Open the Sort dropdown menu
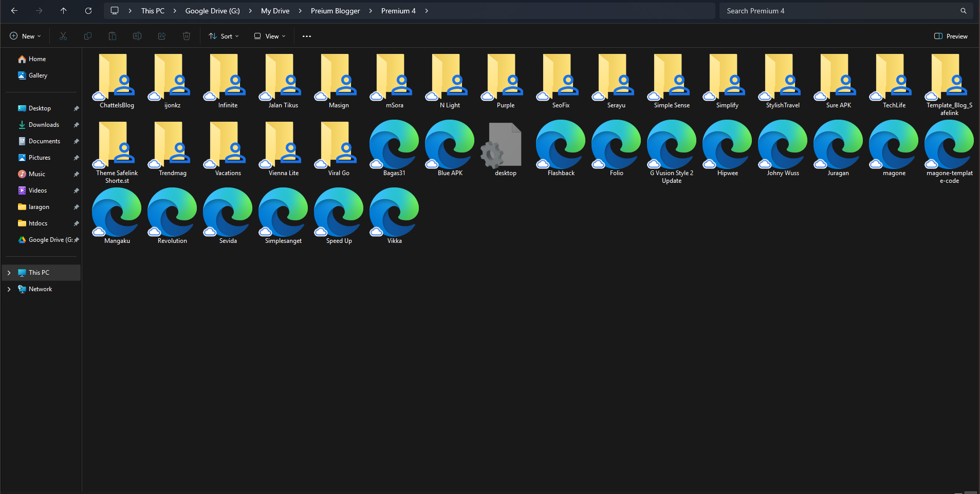The image size is (980, 494). click(x=224, y=36)
